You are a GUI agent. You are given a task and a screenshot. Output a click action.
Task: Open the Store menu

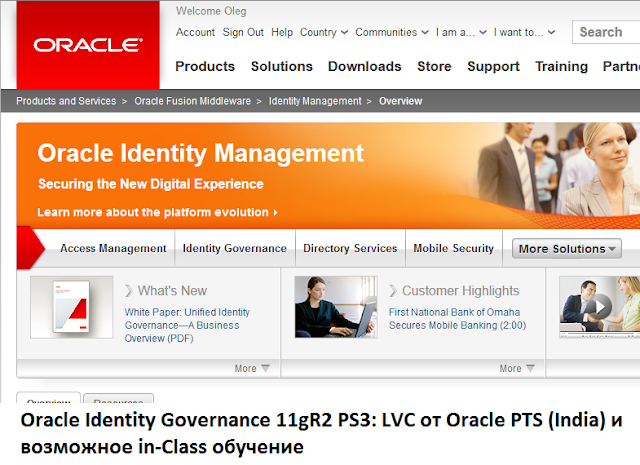[x=434, y=66]
